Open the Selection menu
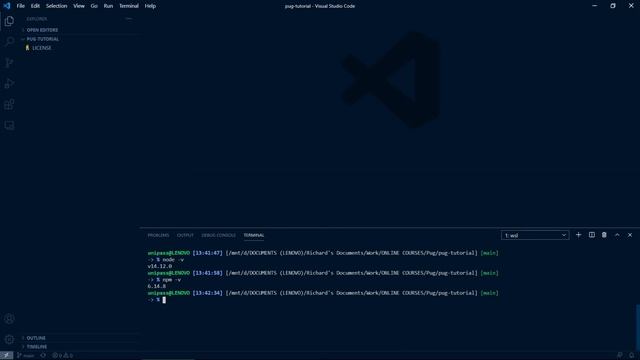The width and height of the screenshot is (640, 360). point(56,6)
